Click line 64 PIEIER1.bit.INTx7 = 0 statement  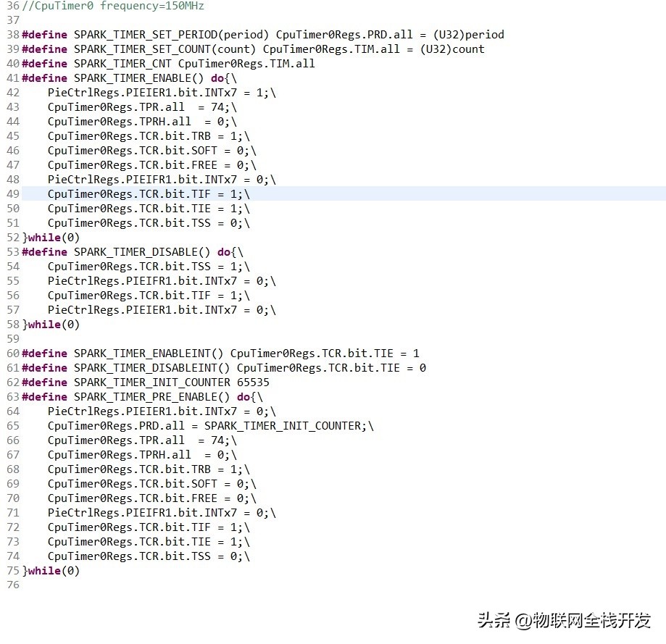pyautogui.click(x=162, y=411)
